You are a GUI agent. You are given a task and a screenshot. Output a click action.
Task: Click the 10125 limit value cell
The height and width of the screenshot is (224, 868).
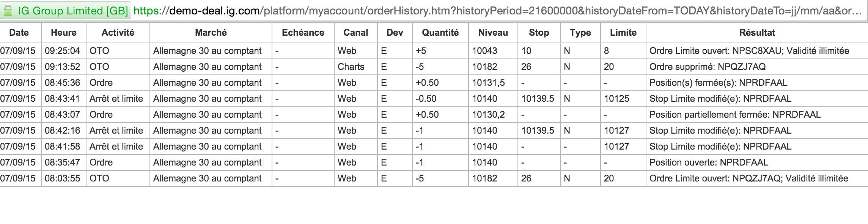click(x=616, y=99)
